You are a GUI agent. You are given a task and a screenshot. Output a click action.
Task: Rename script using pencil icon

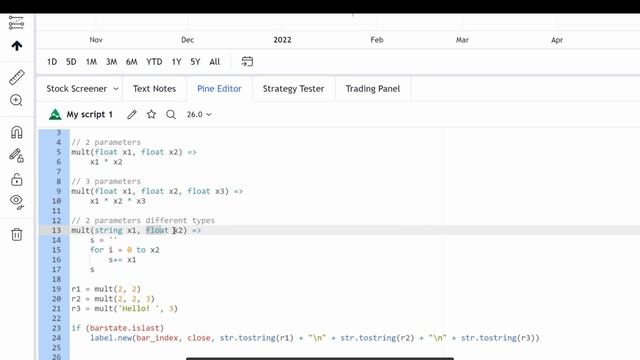132,114
